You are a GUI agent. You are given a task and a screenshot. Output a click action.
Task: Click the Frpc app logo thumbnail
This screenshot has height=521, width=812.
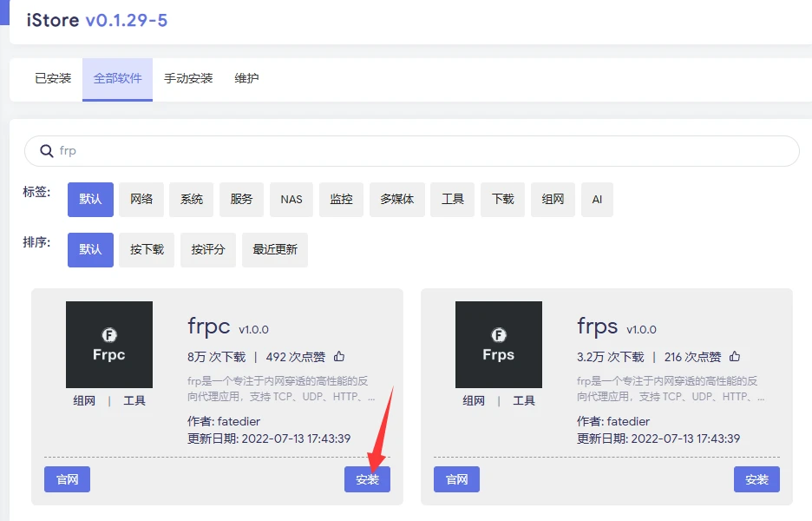point(109,345)
